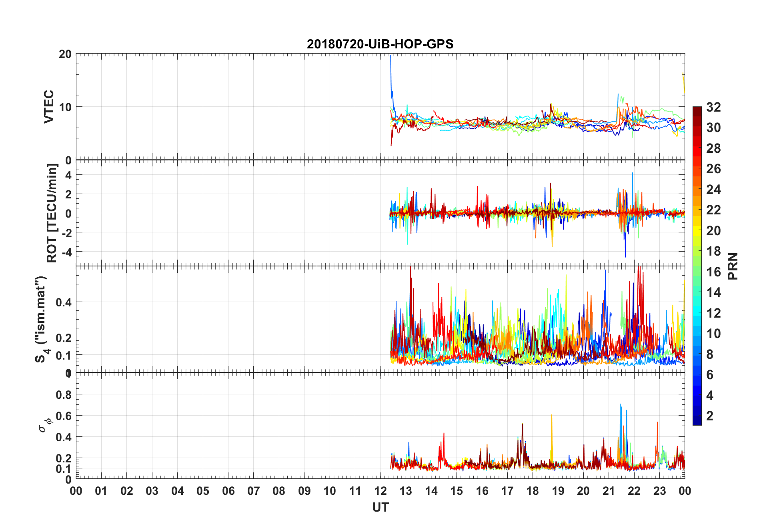Click the sigma-phi y-axis label

(x=45, y=425)
